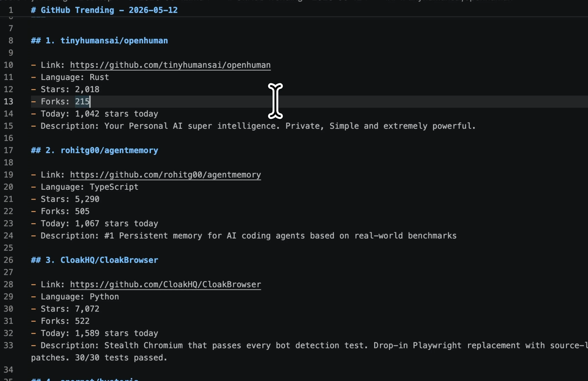This screenshot has height=381, width=588.
Task: Open the CloakHQ/CloakBrowser GitHub link
Action: pos(166,285)
